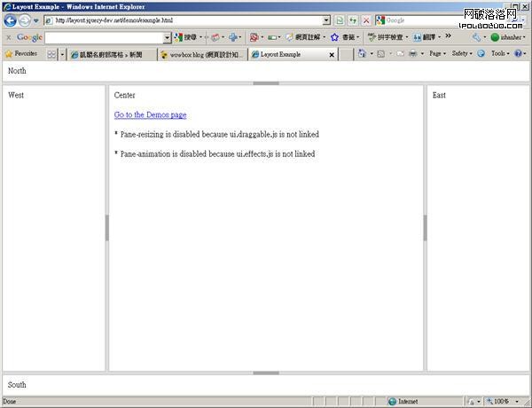Click the Help question mark icon
Viewport: 532px width, 408px height.
click(x=519, y=54)
